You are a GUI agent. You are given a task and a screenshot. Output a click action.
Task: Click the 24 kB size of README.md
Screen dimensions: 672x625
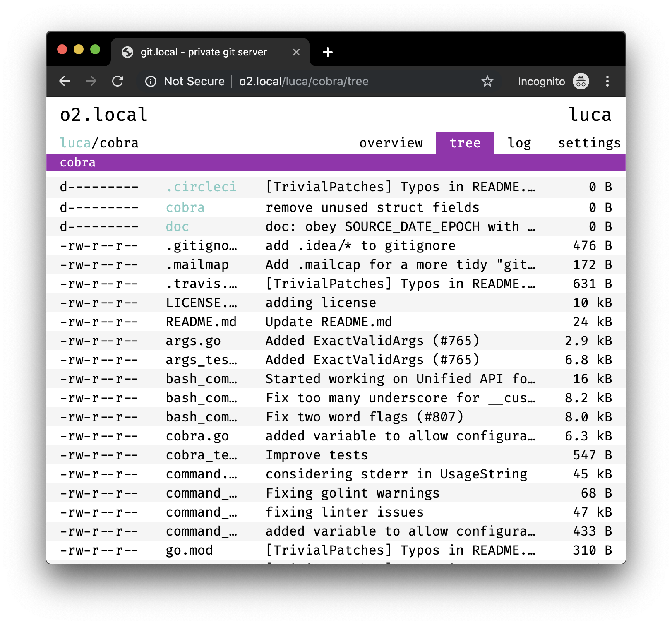[x=593, y=322]
